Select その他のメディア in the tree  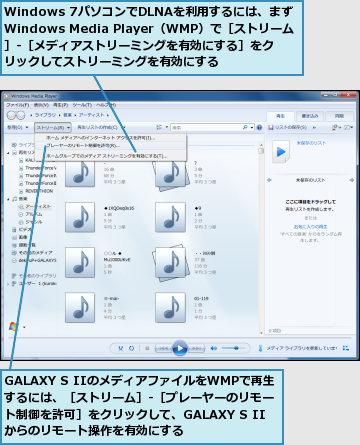(32, 253)
